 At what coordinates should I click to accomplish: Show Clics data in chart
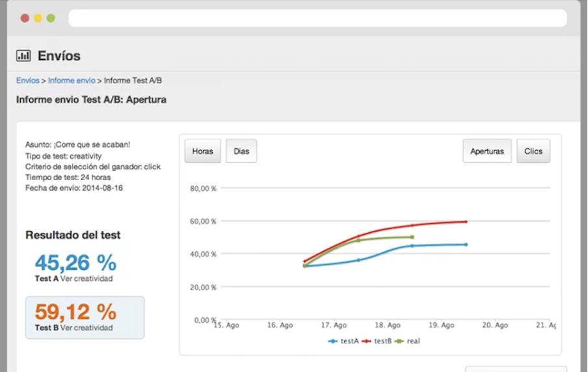click(x=533, y=151)
